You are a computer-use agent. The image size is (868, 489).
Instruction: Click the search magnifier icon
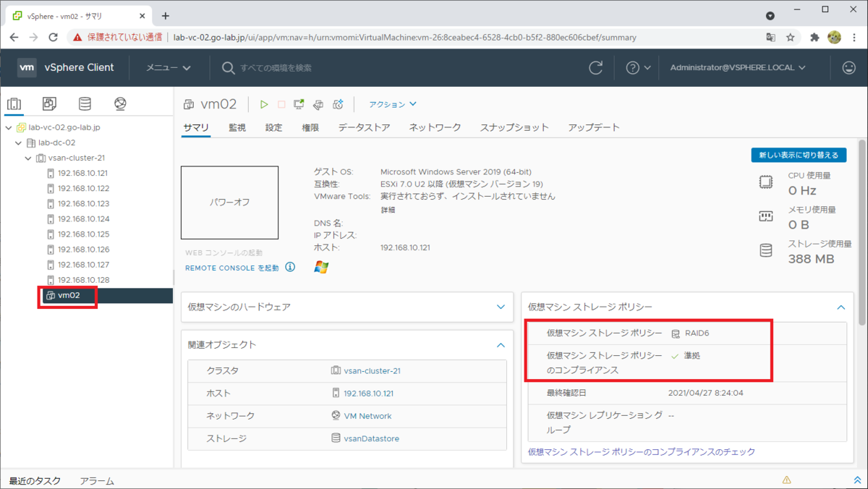229,67
